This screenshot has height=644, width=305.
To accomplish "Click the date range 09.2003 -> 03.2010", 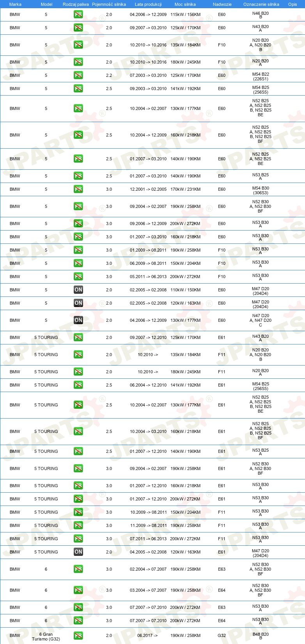I will point(148,89).
